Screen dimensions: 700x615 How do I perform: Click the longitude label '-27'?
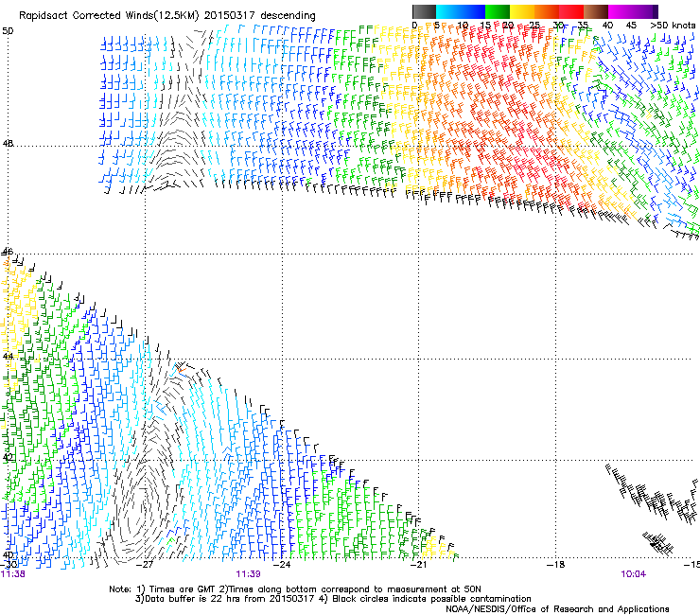pyautogui.click(x=144, y=565)
